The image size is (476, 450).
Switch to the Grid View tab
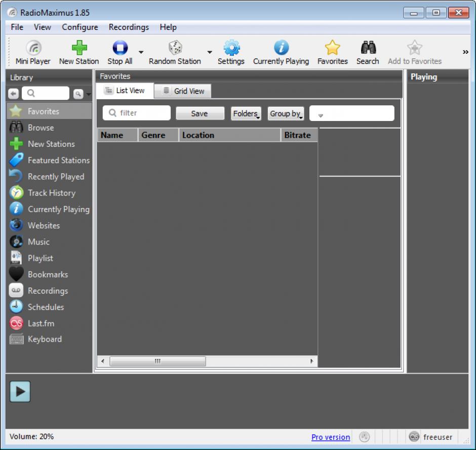(x=183, y=91)
